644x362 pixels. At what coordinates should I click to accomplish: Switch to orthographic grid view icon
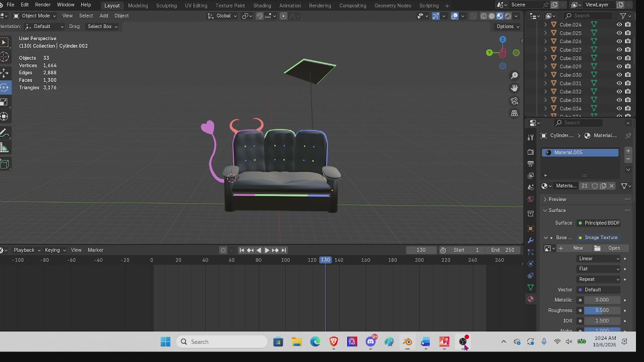[514, 113]
